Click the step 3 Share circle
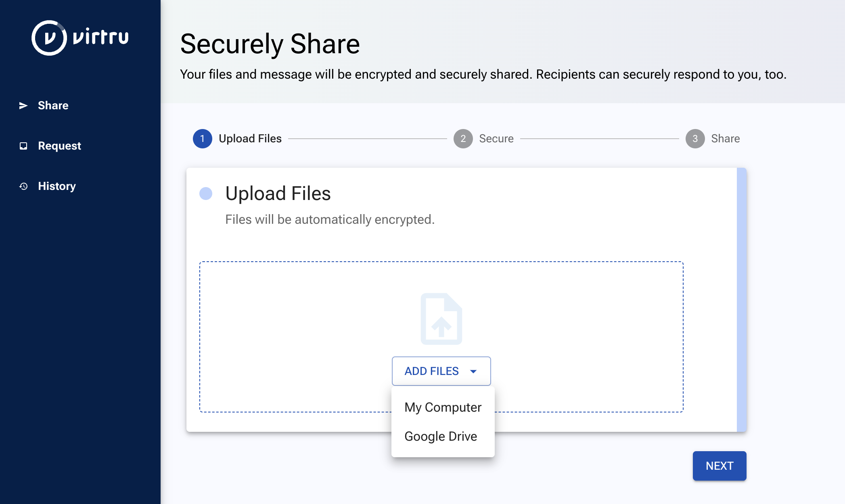This screenshot has height=504, width=845. click(695, 138)
